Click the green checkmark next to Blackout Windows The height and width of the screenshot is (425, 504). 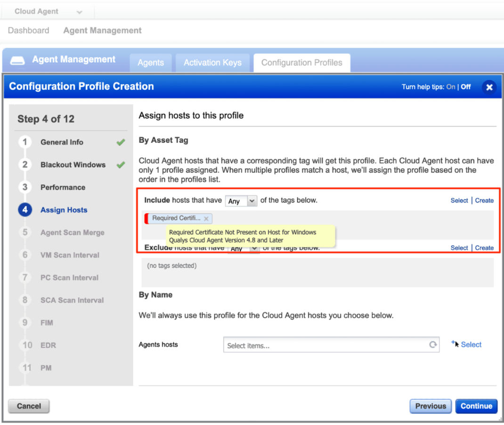pyautogui.click(x=119, y=164)
